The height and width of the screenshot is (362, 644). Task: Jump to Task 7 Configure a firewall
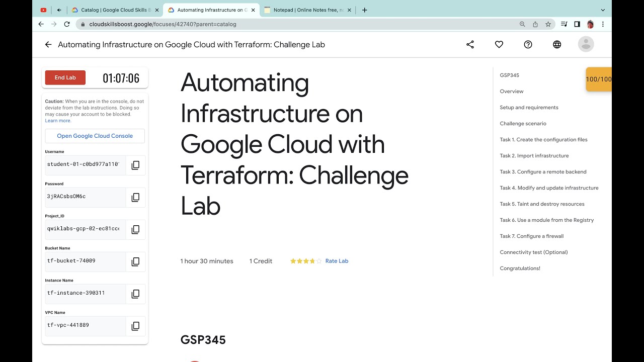click(x=532, y=236)
